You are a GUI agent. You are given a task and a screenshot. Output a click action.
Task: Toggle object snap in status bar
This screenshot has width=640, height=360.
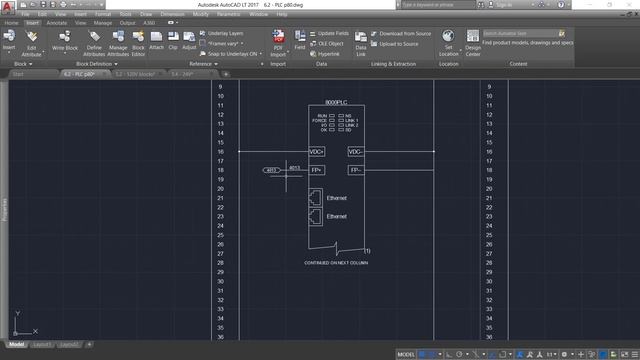pos(502,354)
